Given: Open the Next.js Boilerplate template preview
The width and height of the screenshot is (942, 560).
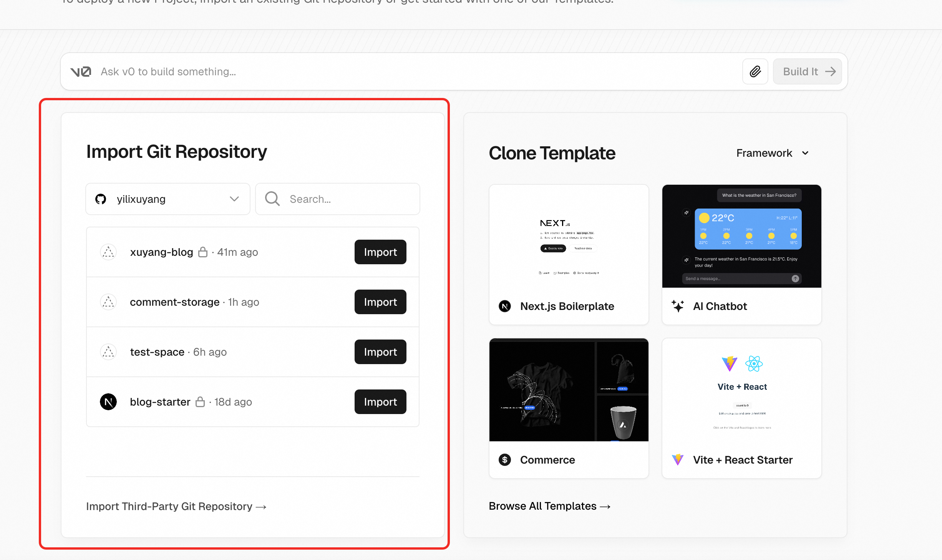Looking at the screenshot, I should (569, 236).
